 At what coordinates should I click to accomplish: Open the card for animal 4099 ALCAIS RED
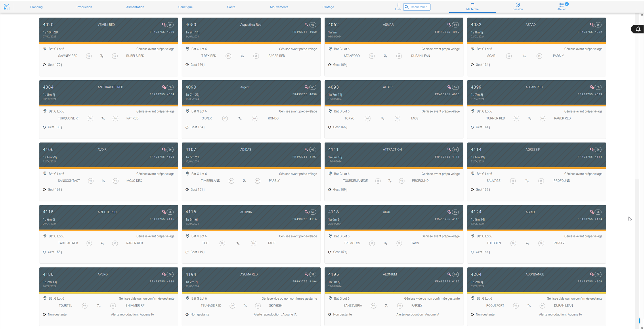tap(536, 109)
